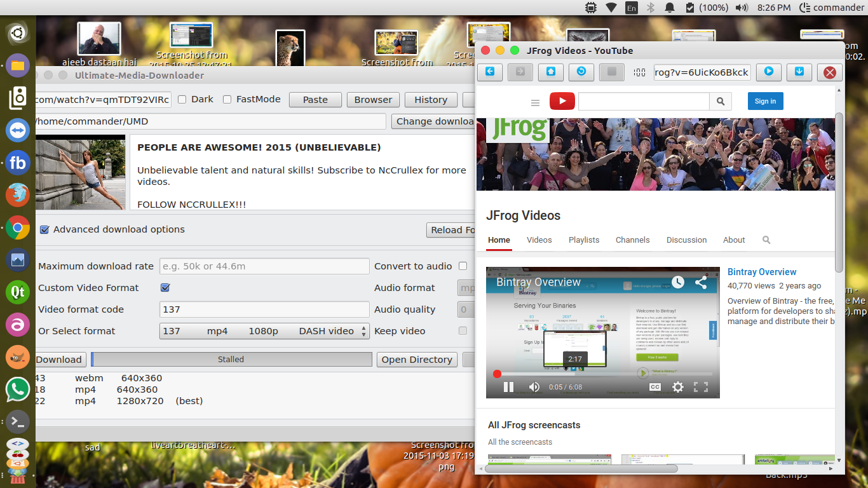Search within the JFrog channel using magnifier

[x=766, y=240]
